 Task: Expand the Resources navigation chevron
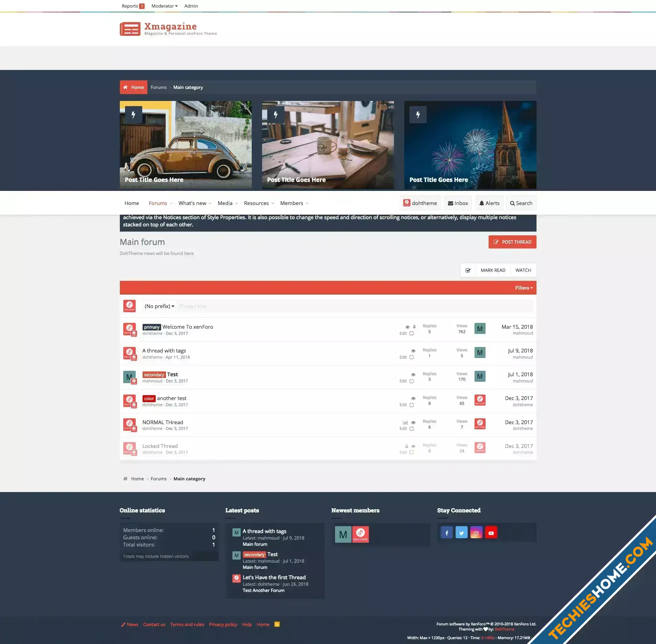coord(273,203)
